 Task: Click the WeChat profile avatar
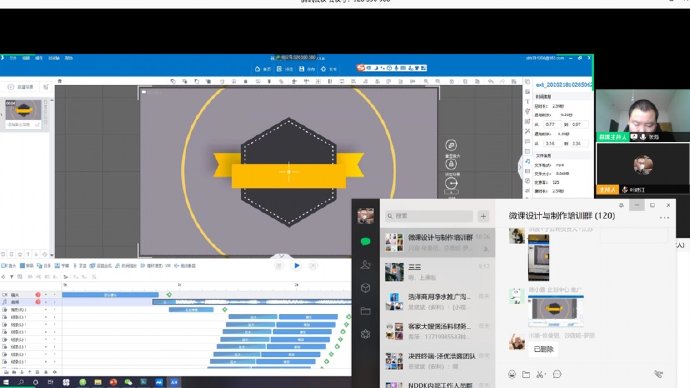pos(365,216)
